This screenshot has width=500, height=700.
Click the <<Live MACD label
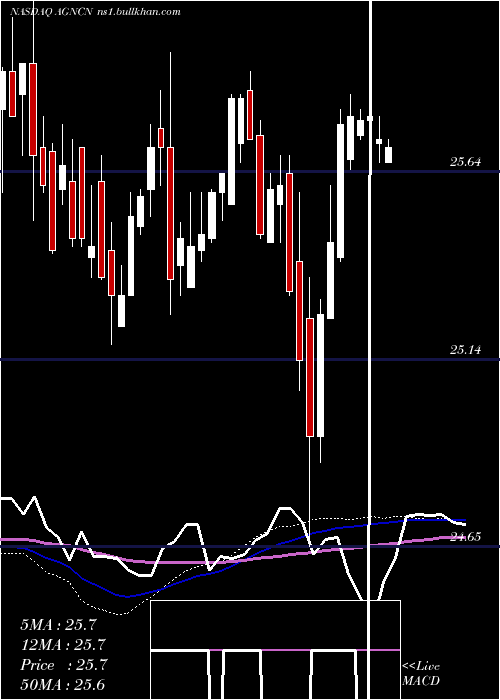coord(421,674)
